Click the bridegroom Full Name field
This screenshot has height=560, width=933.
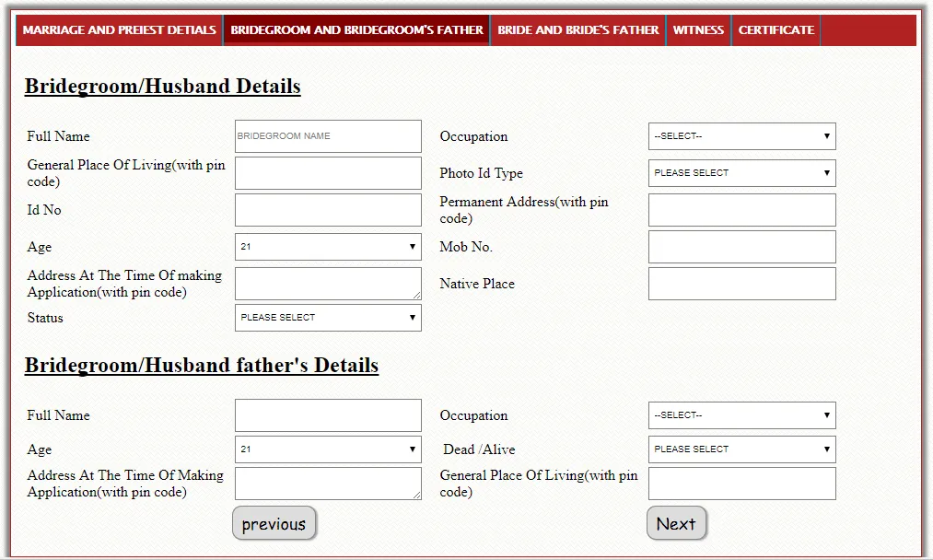click(x=328, y=136)
